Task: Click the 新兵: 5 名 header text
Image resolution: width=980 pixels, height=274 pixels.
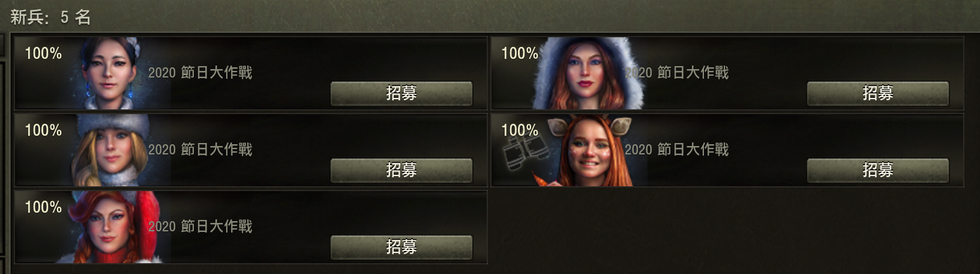Action: click(50, 17)
